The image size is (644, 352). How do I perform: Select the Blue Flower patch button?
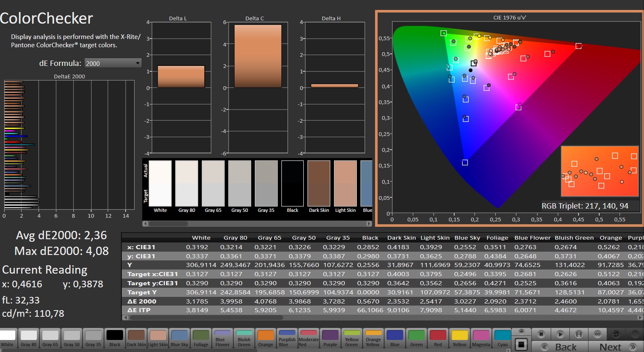tap(223, 338)
